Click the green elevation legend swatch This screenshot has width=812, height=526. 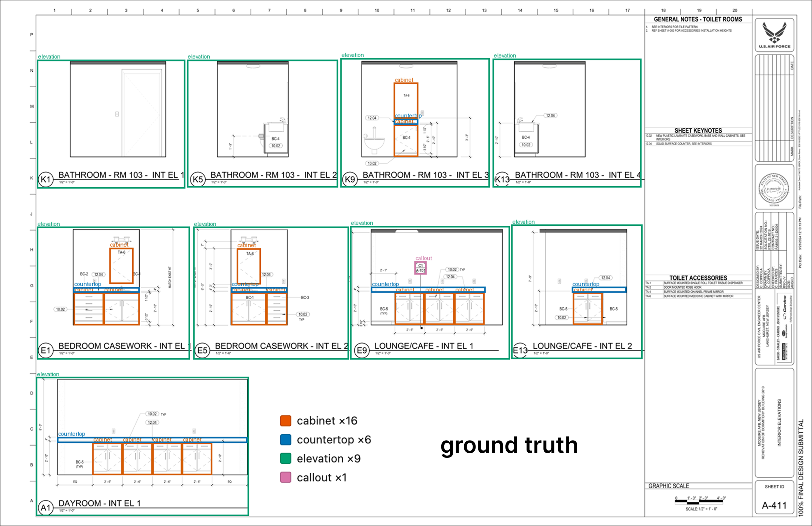point(285,458)
